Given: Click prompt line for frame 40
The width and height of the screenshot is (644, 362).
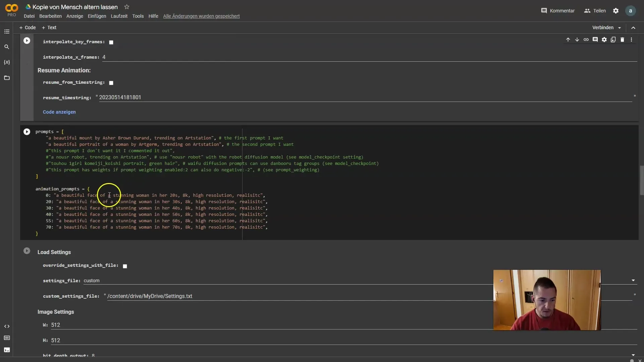Looking at the screenshot, I should pyautogui.click(x=157, y=215).
